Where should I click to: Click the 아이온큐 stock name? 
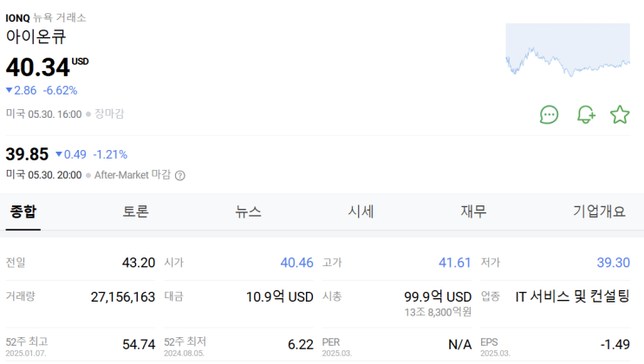(x=36, y=36)
